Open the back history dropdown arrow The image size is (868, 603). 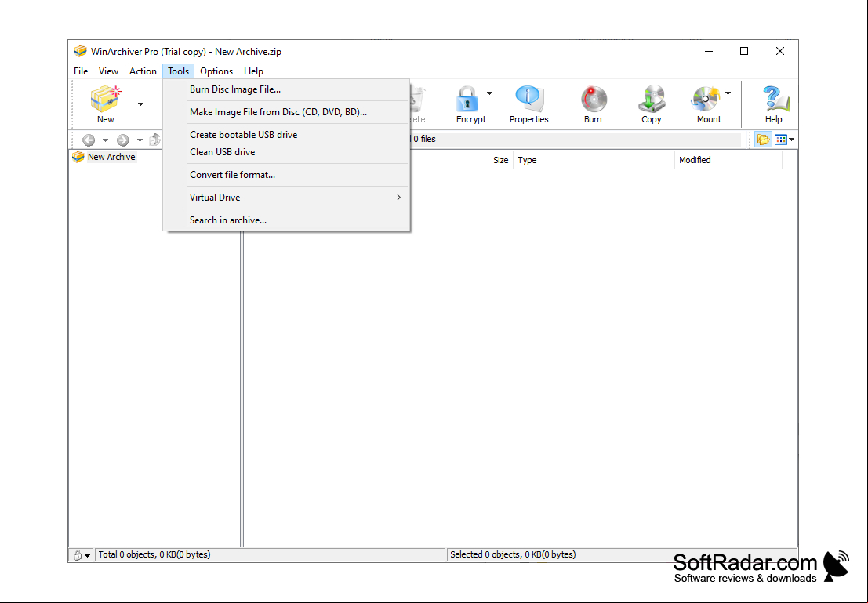pos(105,140)
